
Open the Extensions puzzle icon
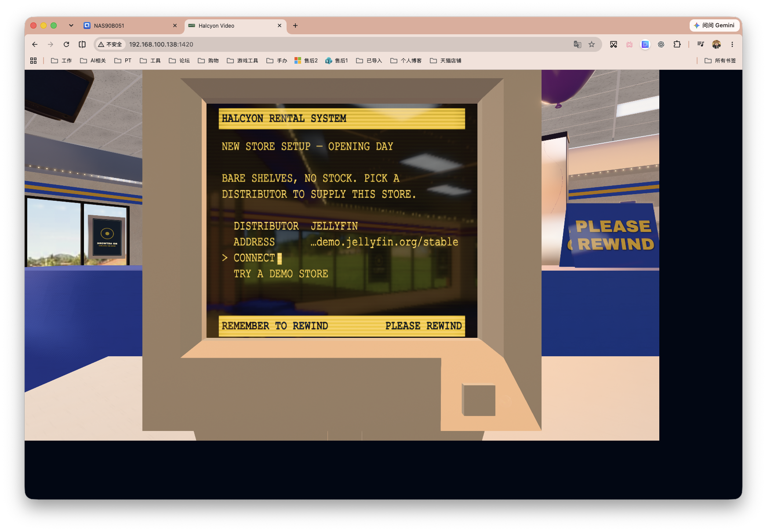(677, 44)
